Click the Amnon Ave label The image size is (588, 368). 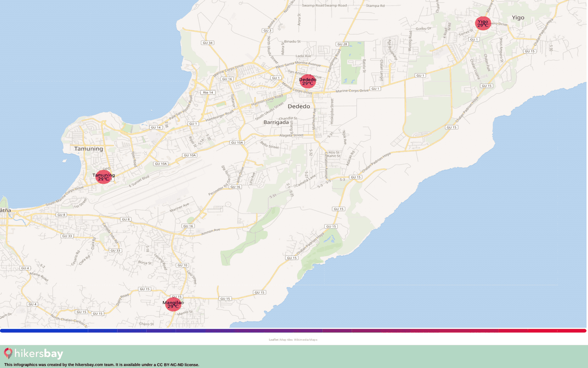point(211,231)
